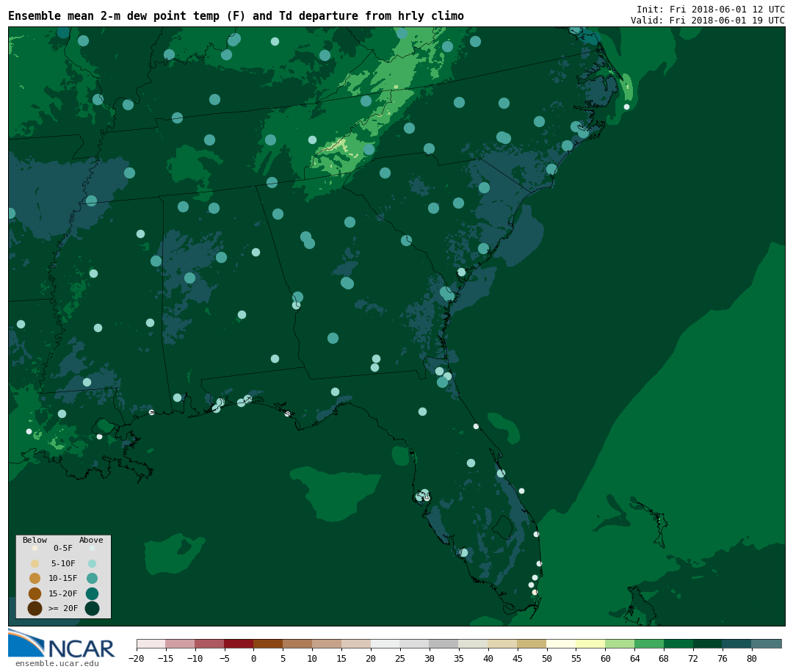Image resolution: width=793 pixels, height=672 pixels.
Task: Click the 'Valid: Fri 2018-06-01 19 UTC' text
Action: click(707, 21)
